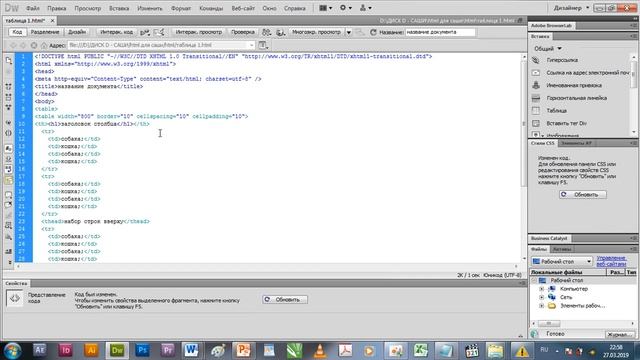Screen dimensions: 640x360
Task: Click the Open Documents icon on coding toolbar
Action: click(x=9, y=60)
